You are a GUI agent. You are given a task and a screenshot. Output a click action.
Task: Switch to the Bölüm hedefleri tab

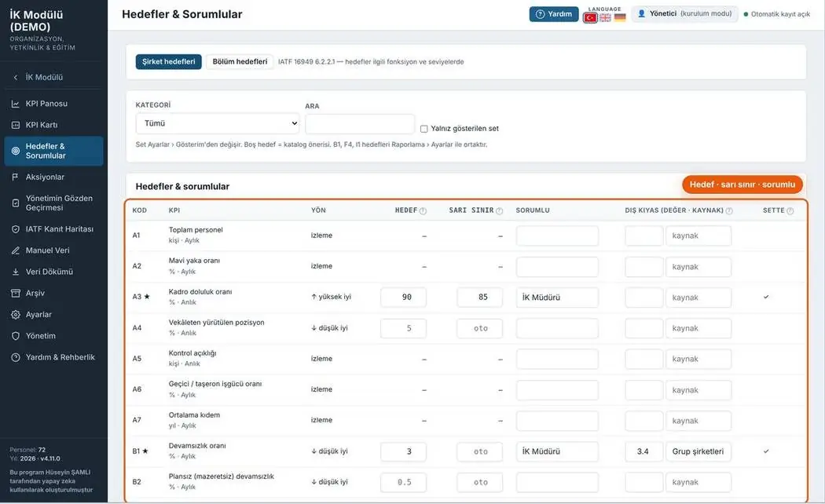[240, 61]
